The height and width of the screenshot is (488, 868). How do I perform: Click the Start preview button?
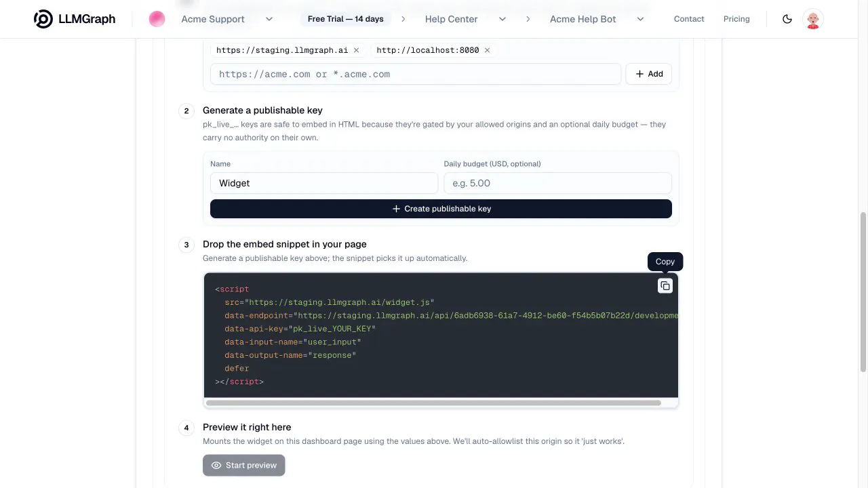point(244,465)
